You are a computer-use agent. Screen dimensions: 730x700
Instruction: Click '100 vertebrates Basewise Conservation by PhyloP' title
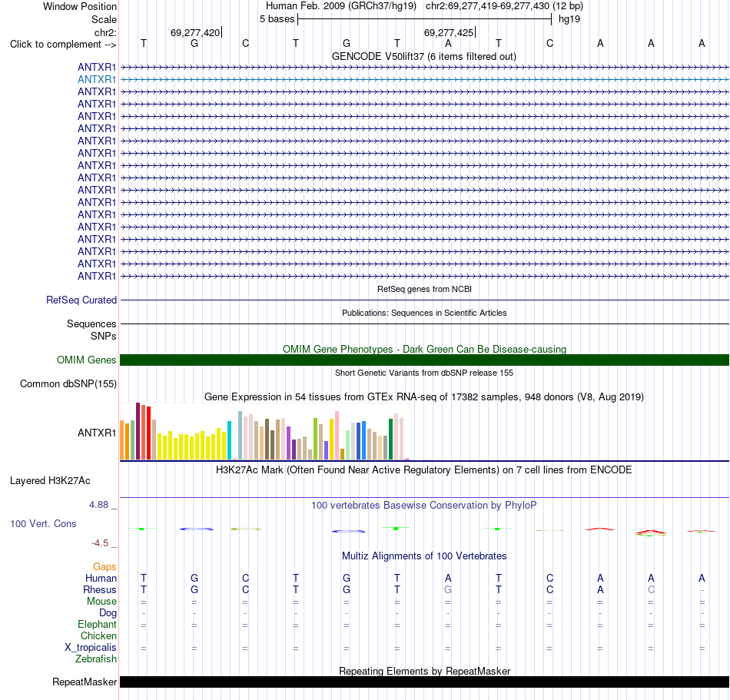coord(423,506)
